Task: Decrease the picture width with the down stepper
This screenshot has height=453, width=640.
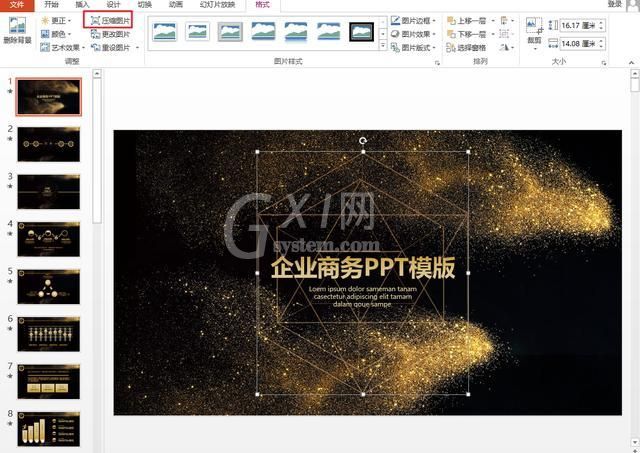Action: [x=601, y=46]
